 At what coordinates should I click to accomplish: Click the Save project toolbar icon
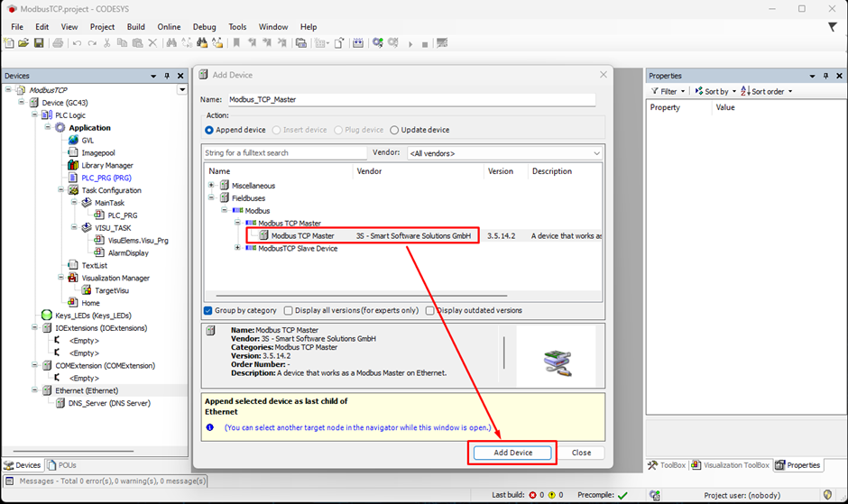point(39,43)
